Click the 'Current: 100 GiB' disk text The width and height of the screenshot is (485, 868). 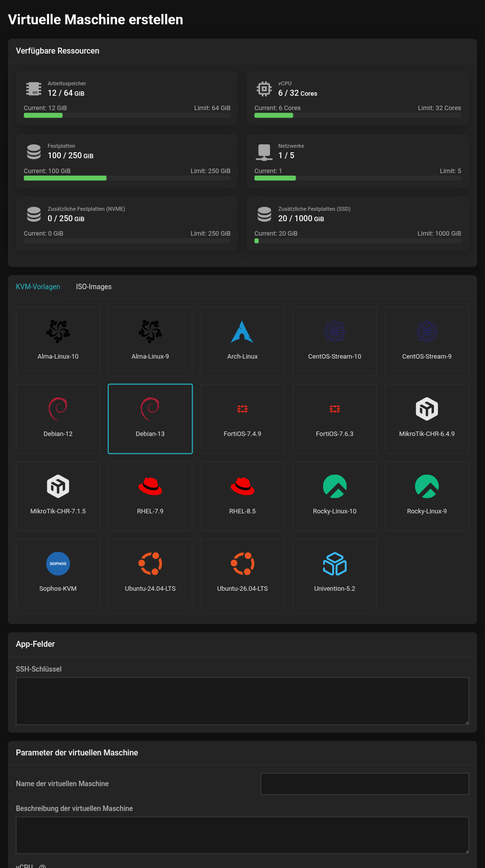(x=47, y=171)
